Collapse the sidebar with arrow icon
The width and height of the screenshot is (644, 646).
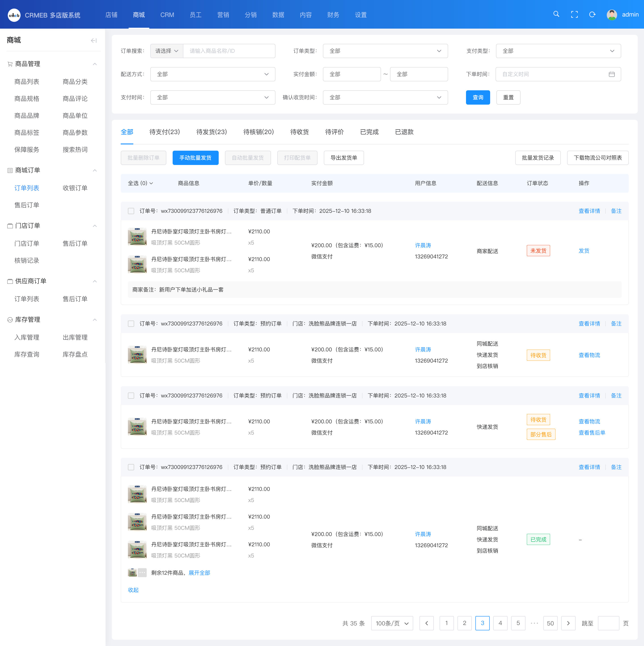point(94,40)
